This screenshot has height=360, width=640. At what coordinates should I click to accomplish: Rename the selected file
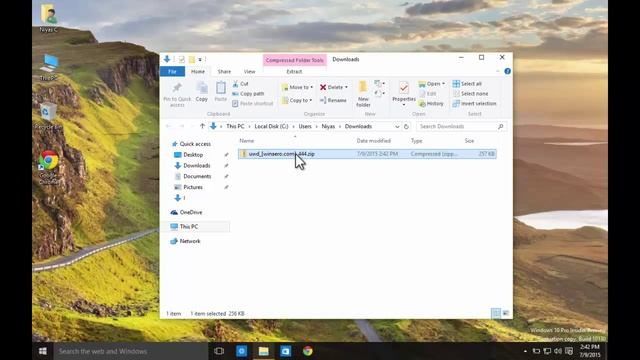pos(333,100)
